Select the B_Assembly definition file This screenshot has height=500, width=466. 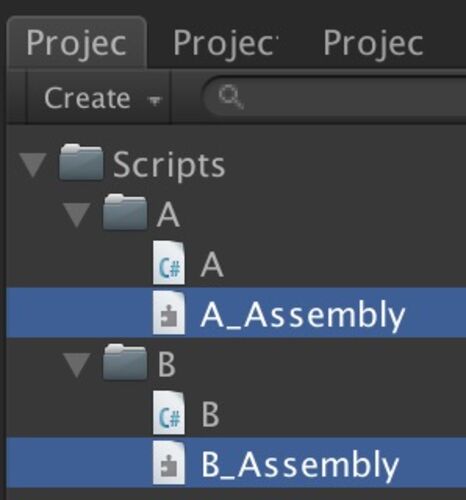coord(236,463)
